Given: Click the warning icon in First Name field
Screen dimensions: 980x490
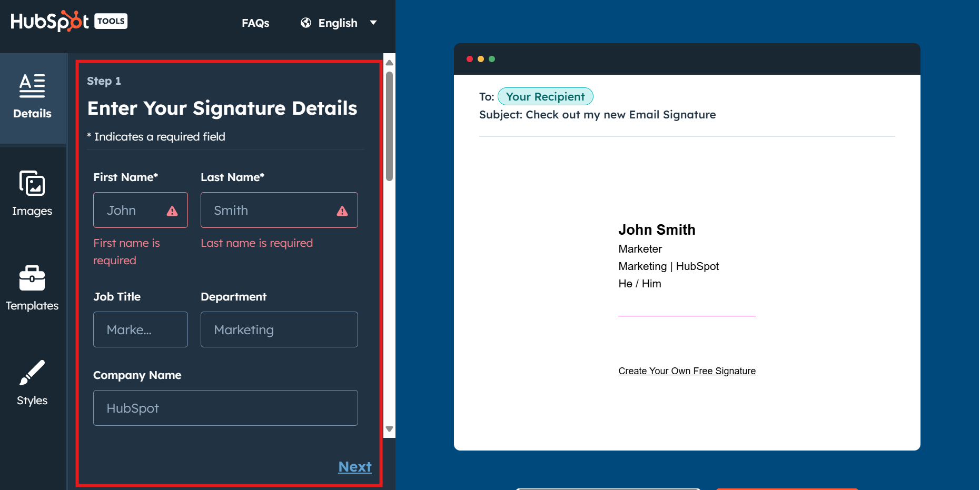Looking at the screenshot, I should pos(172,211).
